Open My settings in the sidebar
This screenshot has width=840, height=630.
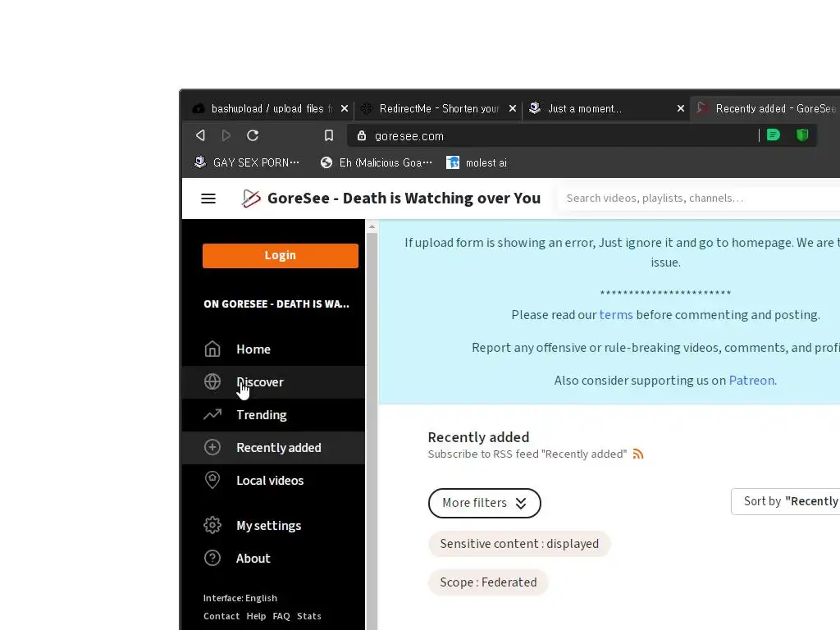point(273,525)
